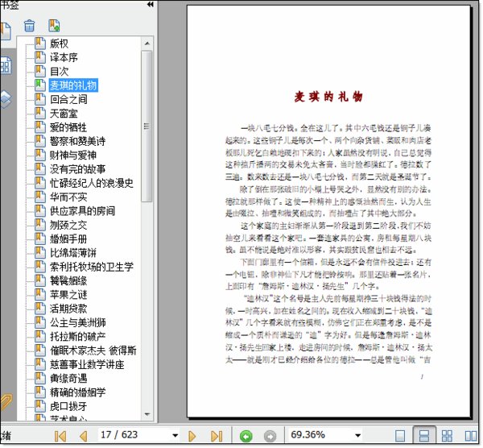The height and width of the screenshot is (448, 483).
Task: Open the 虎口拔牙 bookmark
Action: click(x=68, y=406)
